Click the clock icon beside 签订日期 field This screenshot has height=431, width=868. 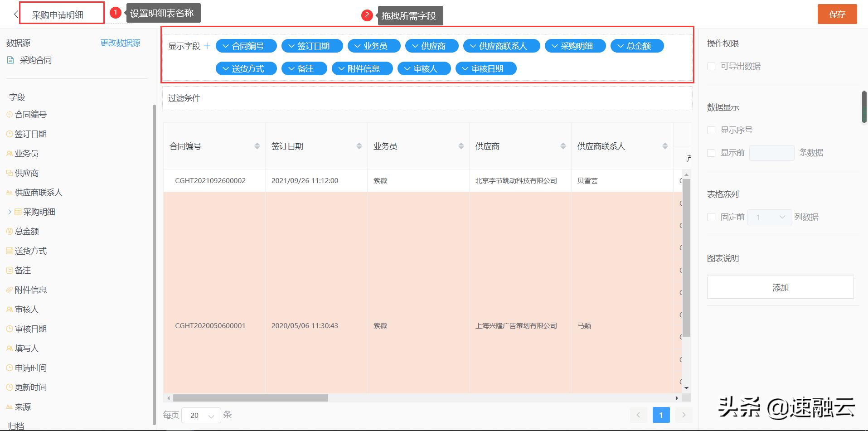[9, 134]
